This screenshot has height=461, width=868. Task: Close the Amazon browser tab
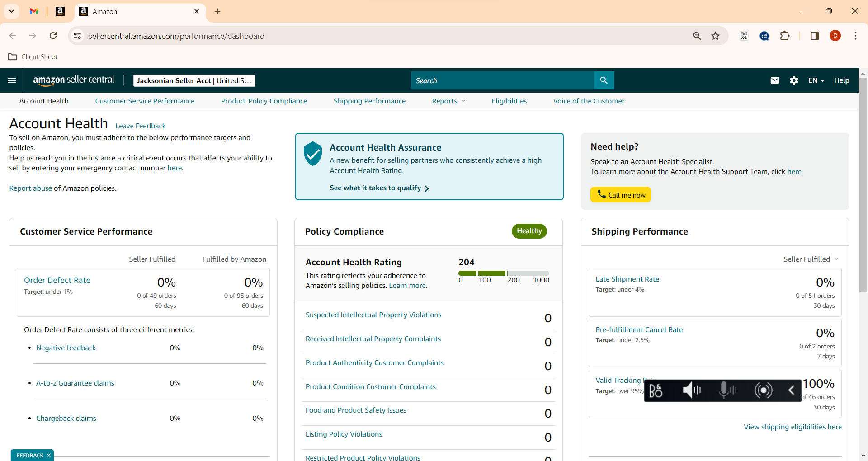(x=197, y=11)
